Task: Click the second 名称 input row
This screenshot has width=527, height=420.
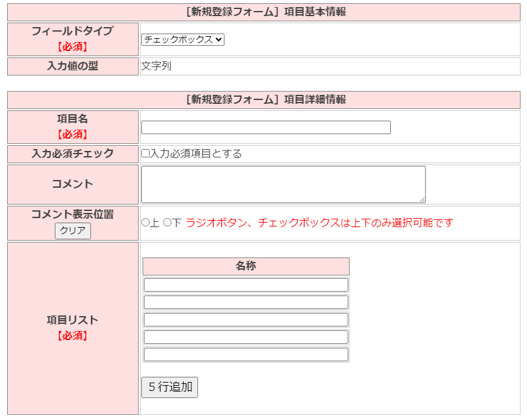Action: pyautogui.click(x=246, y=302)
